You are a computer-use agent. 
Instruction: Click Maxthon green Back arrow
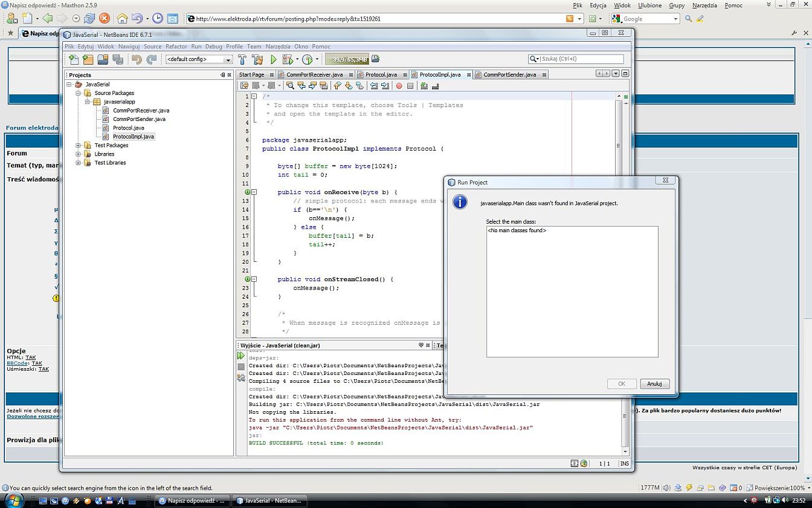point(47,19)
